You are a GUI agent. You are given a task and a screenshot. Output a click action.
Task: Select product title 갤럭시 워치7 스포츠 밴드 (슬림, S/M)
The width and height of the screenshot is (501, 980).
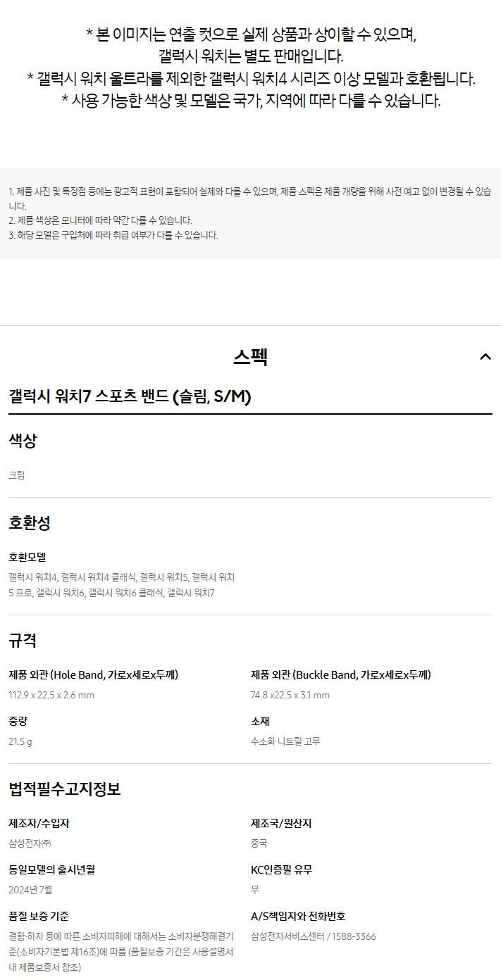pyautogui.click(x=130, y=397)
